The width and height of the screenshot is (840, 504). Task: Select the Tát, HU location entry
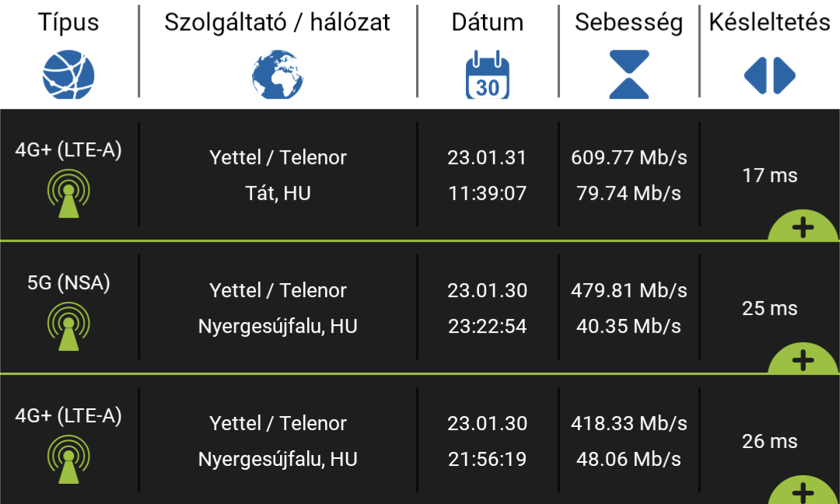278,194
